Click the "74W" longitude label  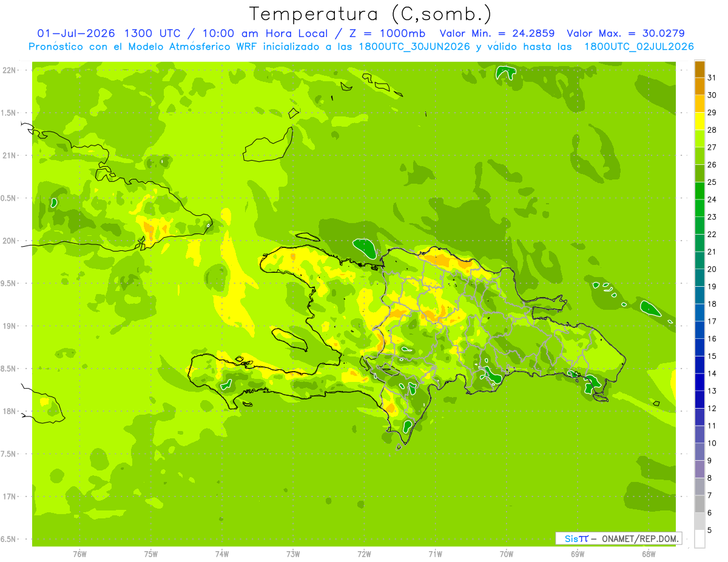coord(222,554)
